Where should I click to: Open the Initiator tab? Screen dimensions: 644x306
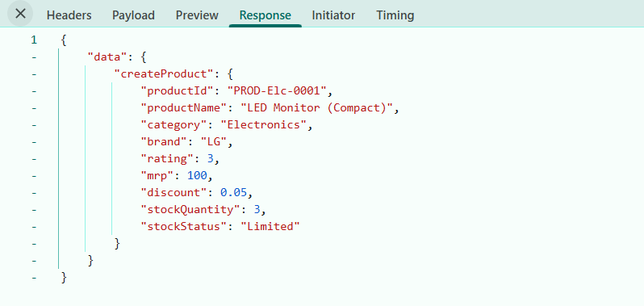point(333,15)
